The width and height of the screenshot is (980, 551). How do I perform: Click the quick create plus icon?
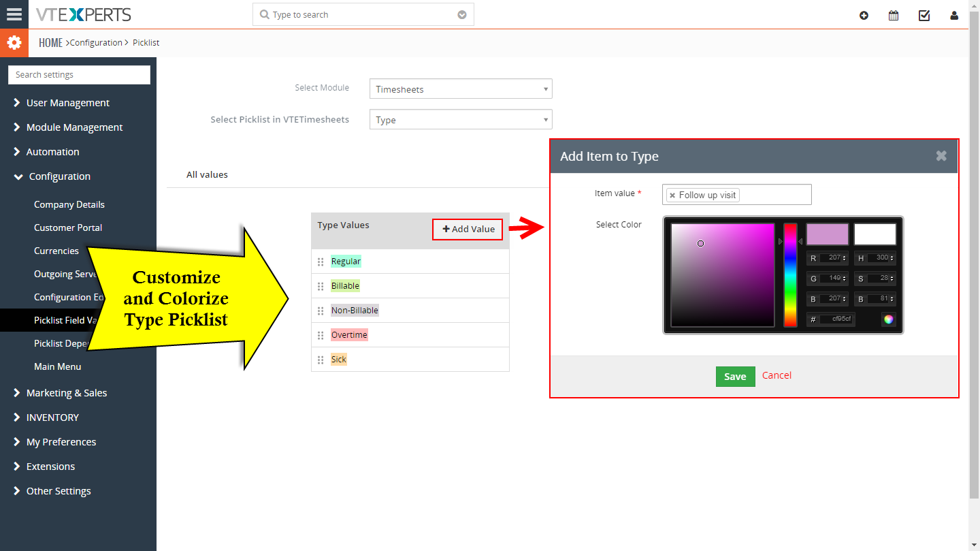[x=864, y=15]
